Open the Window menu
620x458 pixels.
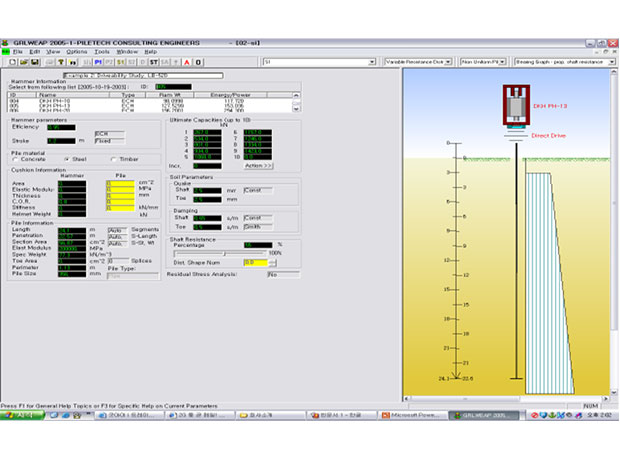pos(127,52)
